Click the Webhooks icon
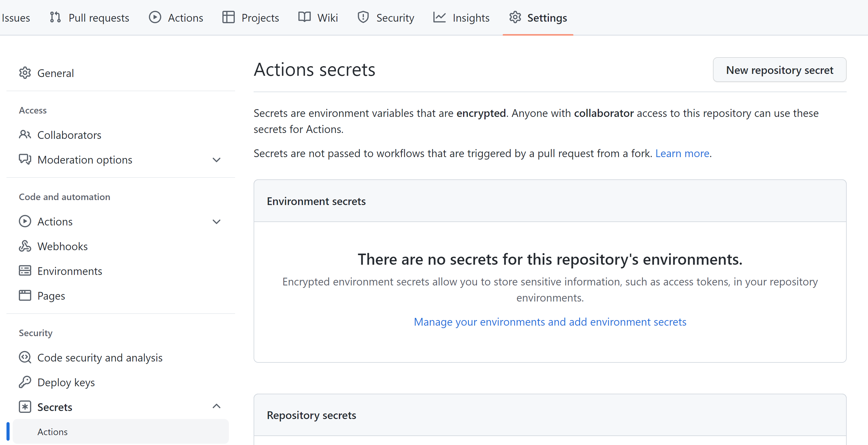Image resolution: width=868 pixels, height=445 pixels. (25, 246)
